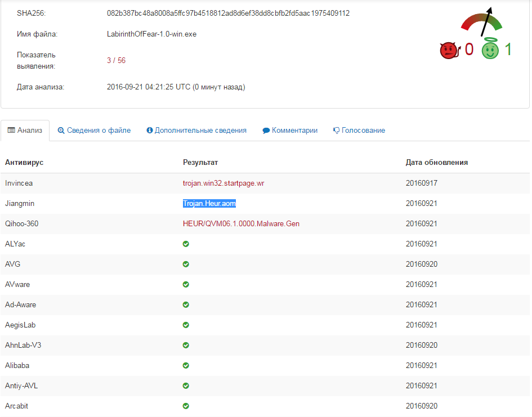This screenshot has width=532, height=417.
Task: Click the green checkmark in Arcabit row
Action: [x=186, y=406]
